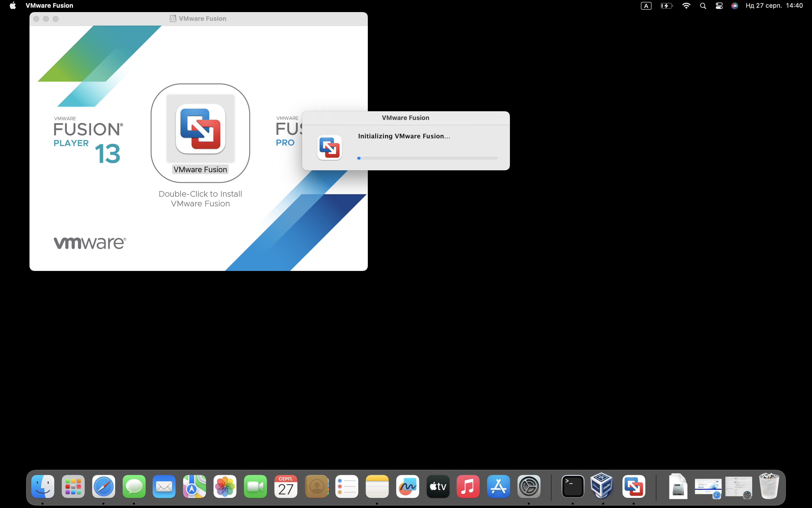Activate Siri from the menu bar
The height and width of the screenshot is (508, 812).
tap(734, 6)
